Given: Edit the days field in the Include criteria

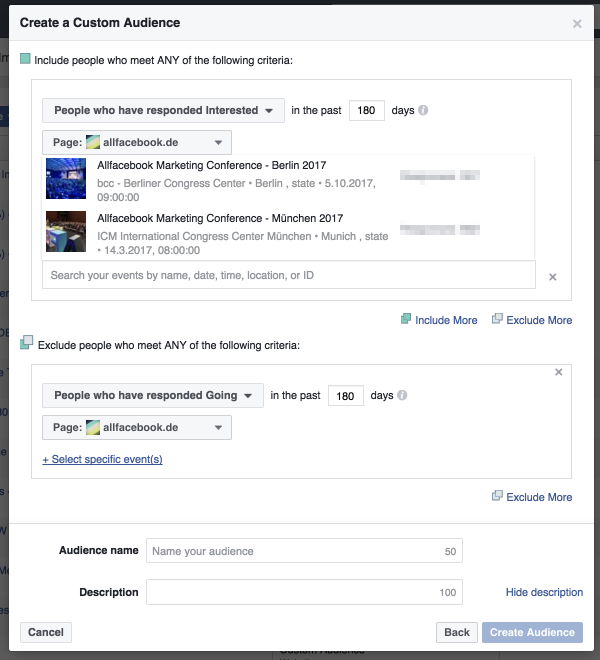Looking at the screenshot, I should point(366,111).
